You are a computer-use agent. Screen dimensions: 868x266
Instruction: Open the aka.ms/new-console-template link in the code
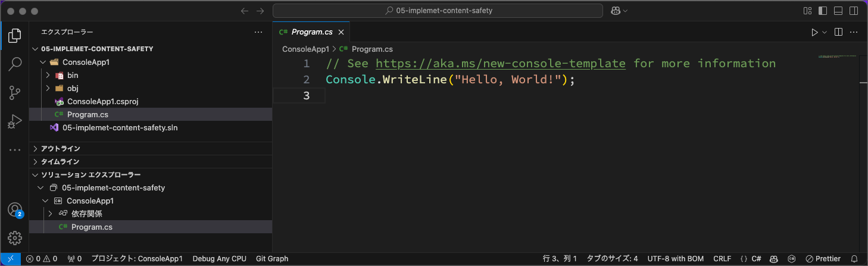[501, 63]
